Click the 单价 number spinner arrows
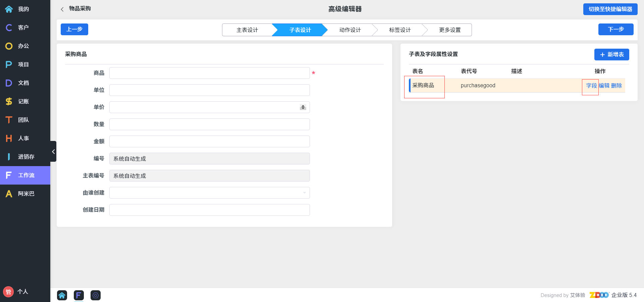Image resolution: width=644 pixels, height=302 pixels. click(303, 107)
